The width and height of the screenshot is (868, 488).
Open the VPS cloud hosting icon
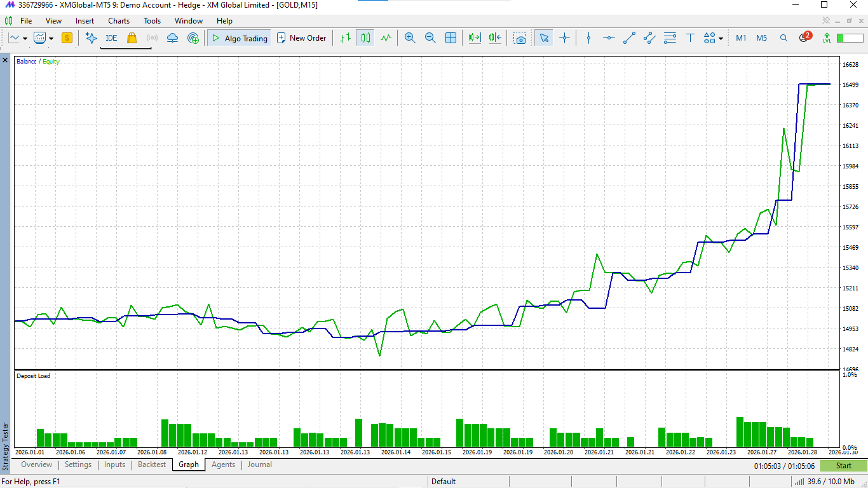pos(172,38)
